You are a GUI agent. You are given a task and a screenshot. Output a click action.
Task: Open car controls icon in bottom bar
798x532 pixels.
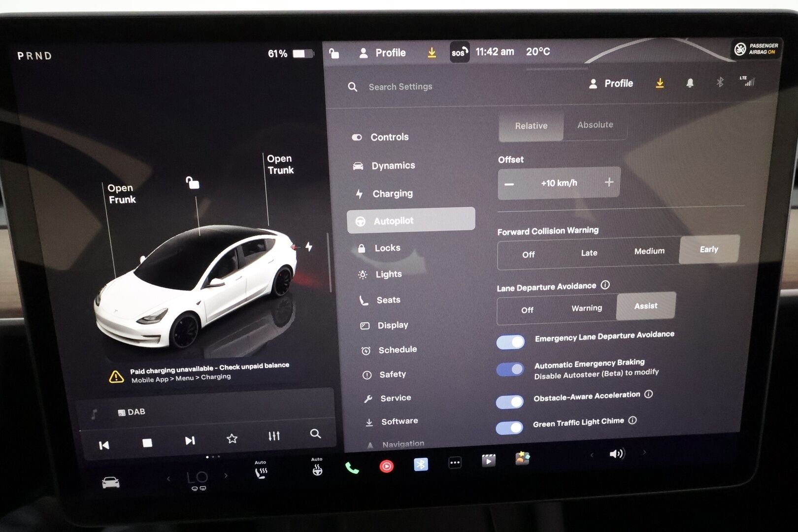point(111,483)
